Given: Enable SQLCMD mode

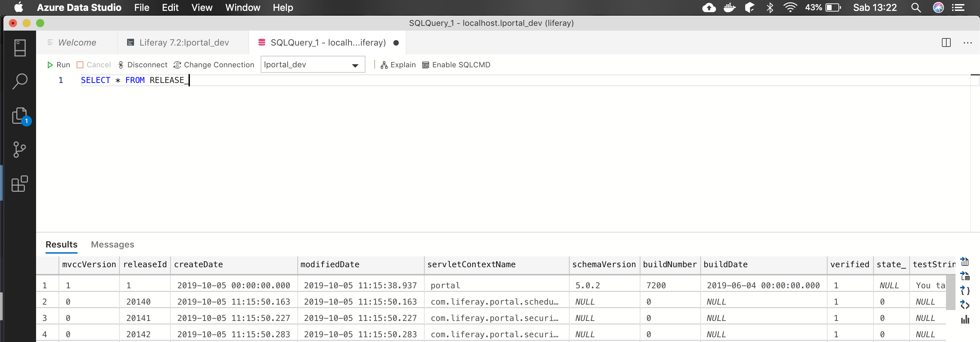Looking at the screenshot, I should pyautogui.click(x=456, y=65).
